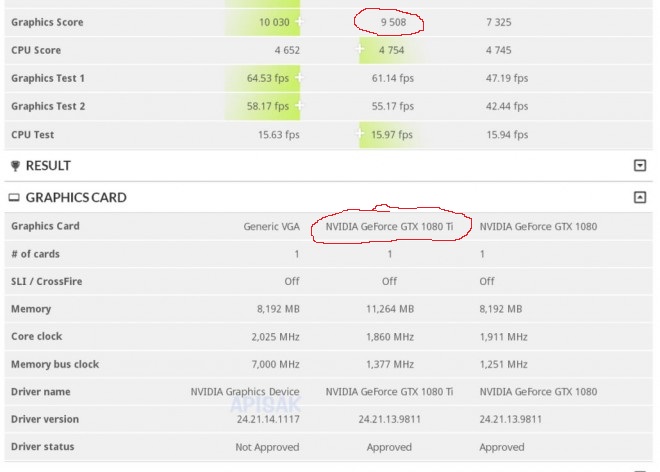Click the trophy icon next to RESULT
The height and width of the screenshot is (472, 660).
coord(15,166)
